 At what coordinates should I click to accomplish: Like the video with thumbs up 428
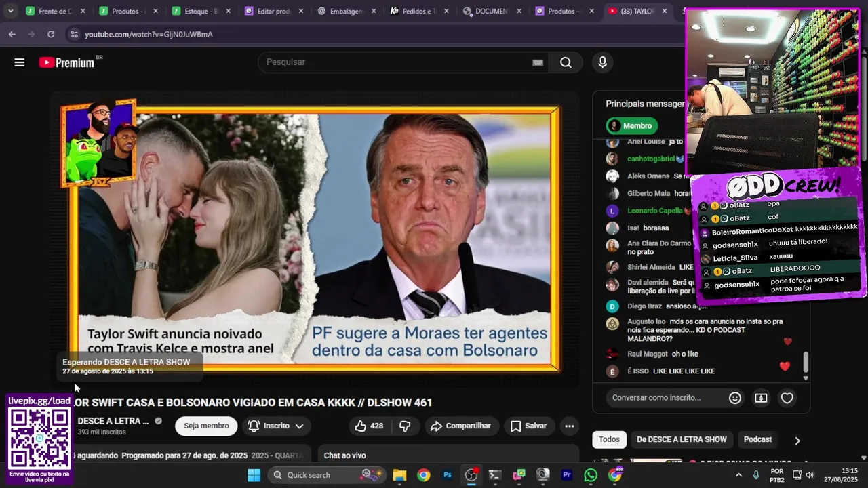click(x=369, y=426)
